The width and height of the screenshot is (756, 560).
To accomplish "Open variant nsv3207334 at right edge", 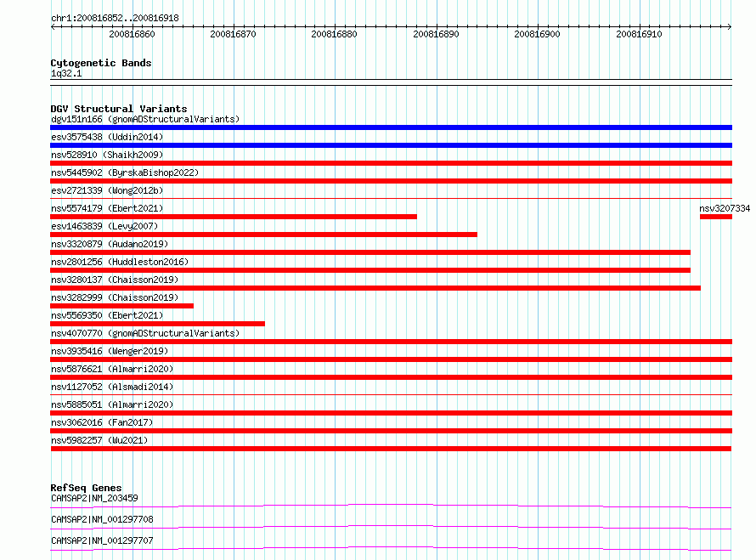I will [x=725, y=208].
